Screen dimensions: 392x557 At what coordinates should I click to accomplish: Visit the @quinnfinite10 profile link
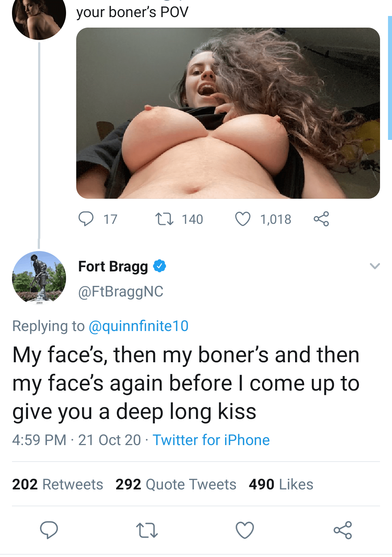[138, 326]
